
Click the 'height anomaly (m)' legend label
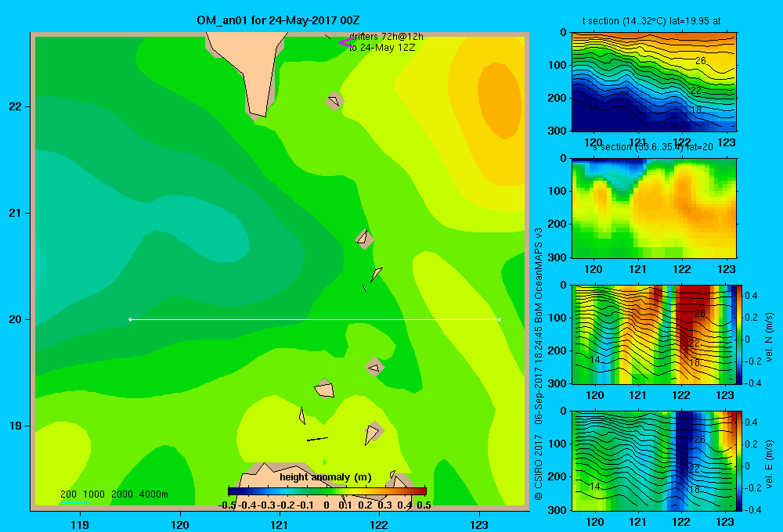click(x=326, y=477)
